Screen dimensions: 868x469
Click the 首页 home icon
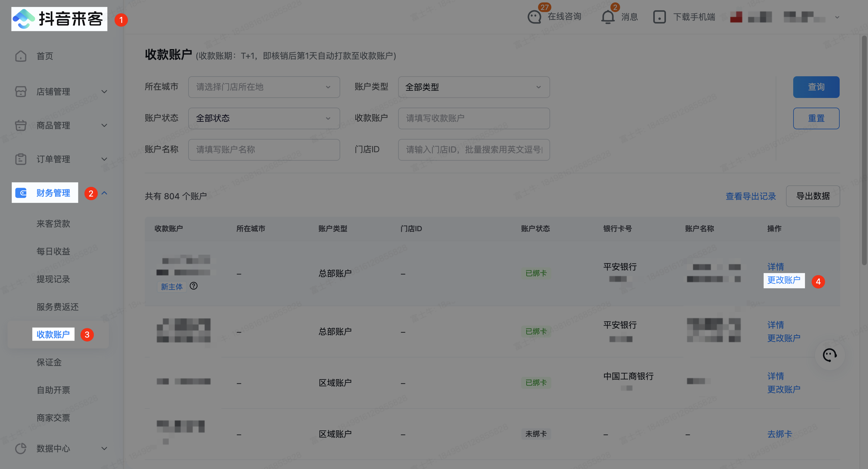coord(21,56)
